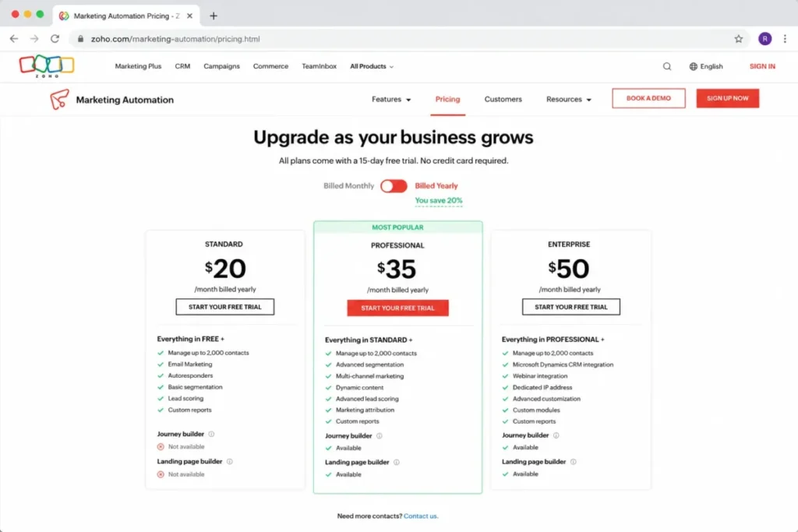Expand the All Products dropdown
Viewport: 798px width, 532px height.
click(x=372, y=66)
